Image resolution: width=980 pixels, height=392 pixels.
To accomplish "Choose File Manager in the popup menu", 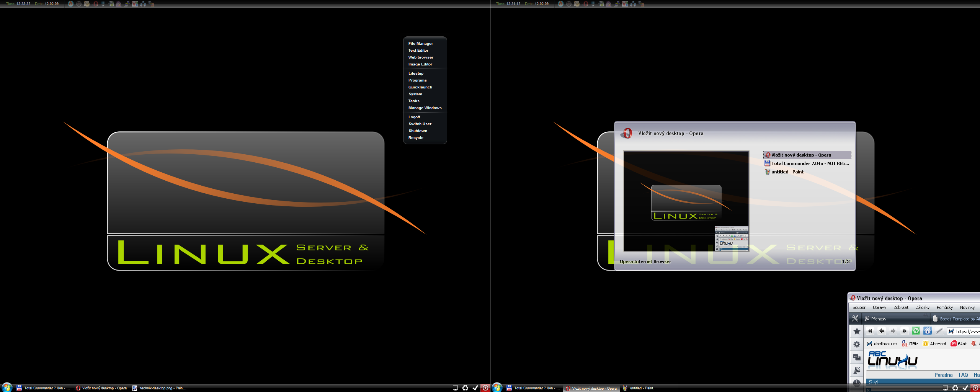I will click(x=421, y=44).
